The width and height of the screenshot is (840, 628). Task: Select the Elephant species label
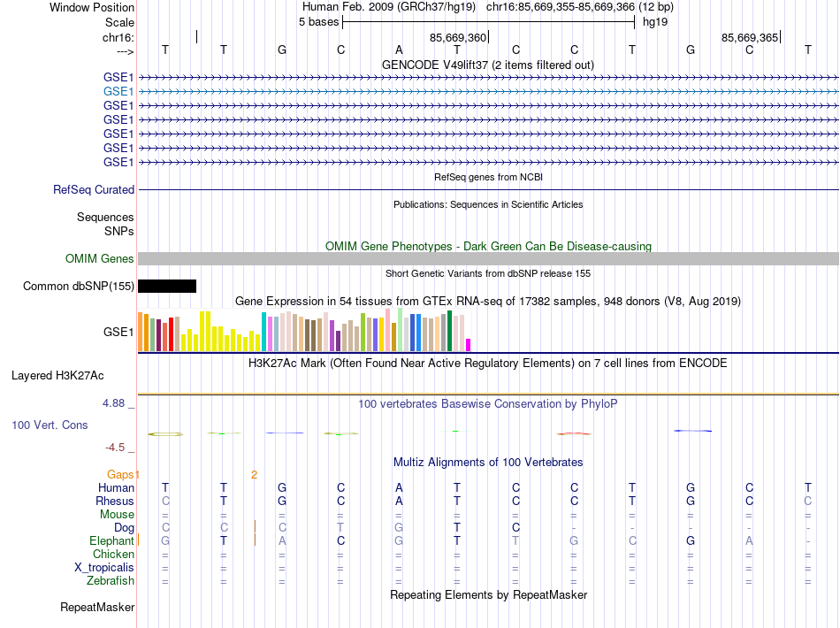(111, 540)
